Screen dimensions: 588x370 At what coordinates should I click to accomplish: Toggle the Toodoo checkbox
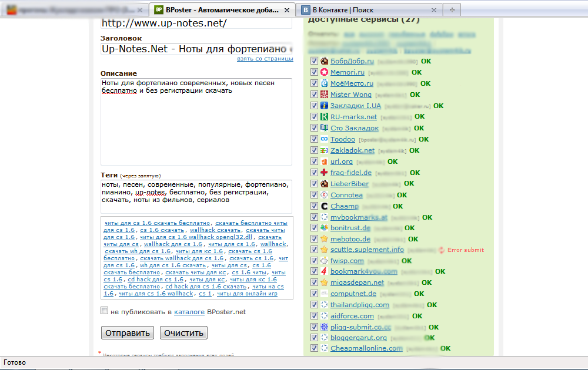(x=314, y=139)
